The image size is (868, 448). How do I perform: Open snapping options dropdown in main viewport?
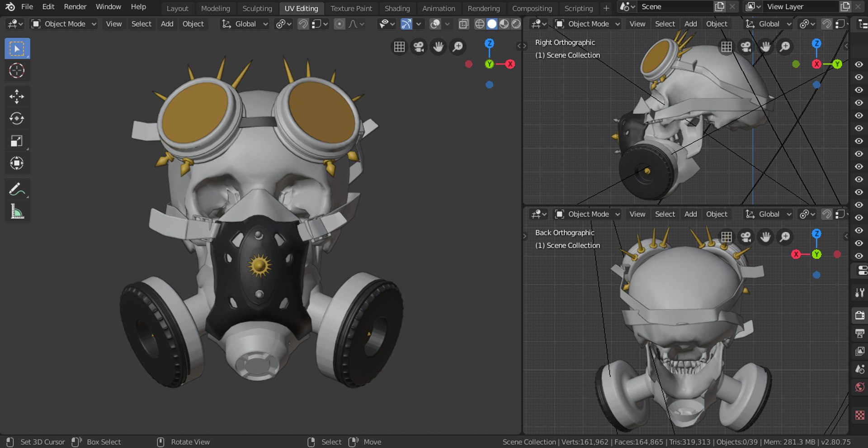[x=320, y=24]
